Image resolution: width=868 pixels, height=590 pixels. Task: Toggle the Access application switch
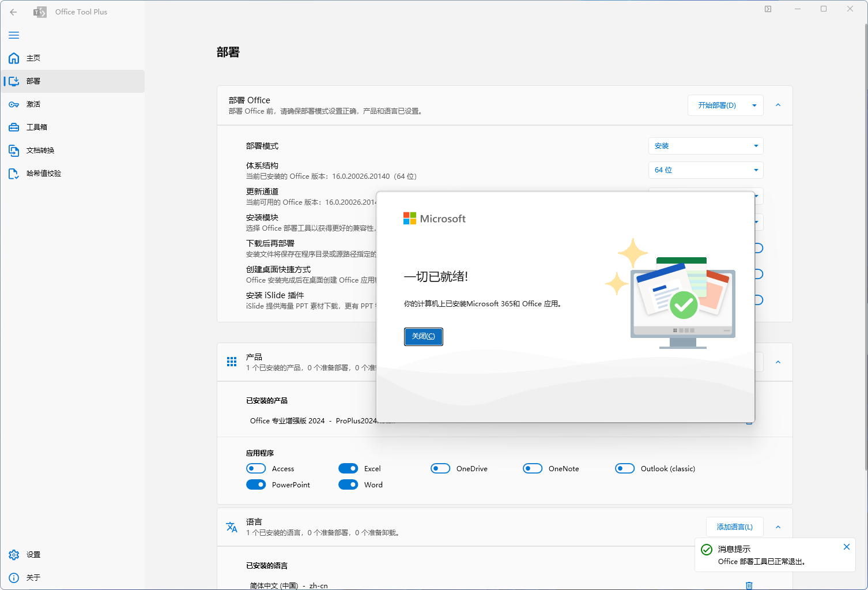tap(256, 468)
